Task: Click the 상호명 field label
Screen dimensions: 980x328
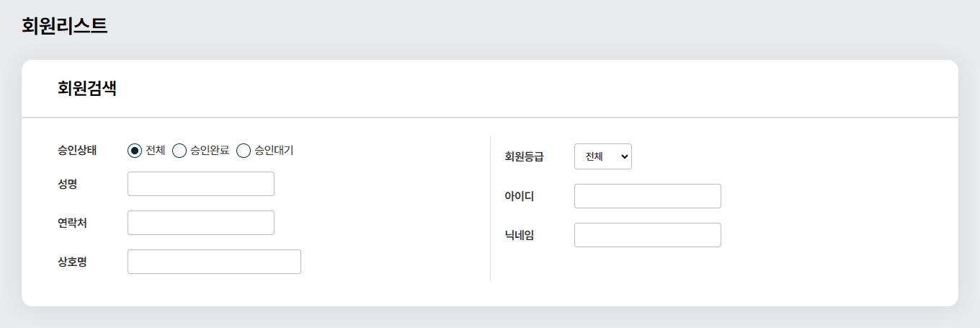Action: tap(72, 262)
